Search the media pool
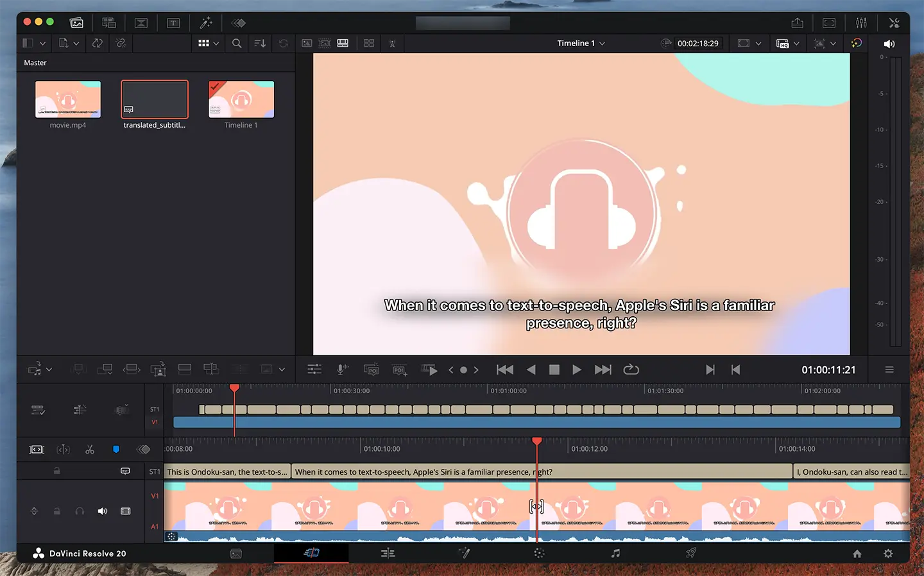The height and width of the screenshot is (576, 924). click(x=237, y=44)
